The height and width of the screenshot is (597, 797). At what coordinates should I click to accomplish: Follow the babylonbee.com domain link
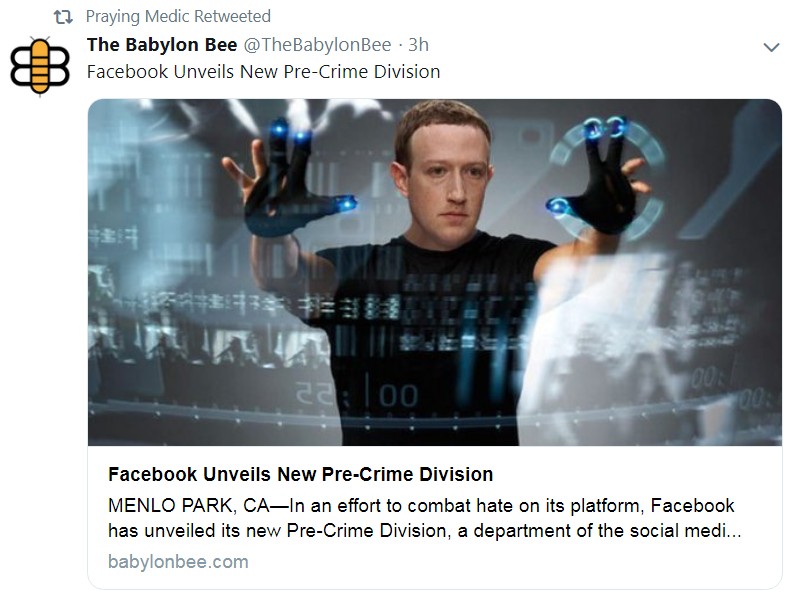(x=178, y=561)
